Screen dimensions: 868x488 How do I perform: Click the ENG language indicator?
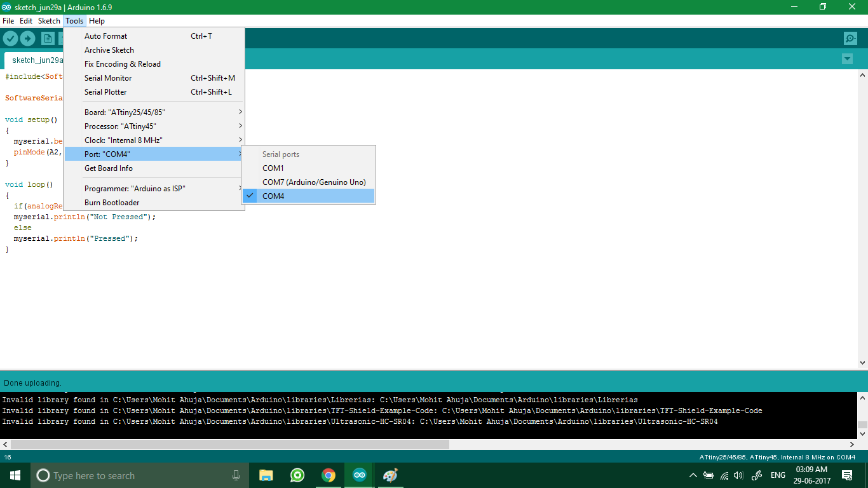[778, 475]
